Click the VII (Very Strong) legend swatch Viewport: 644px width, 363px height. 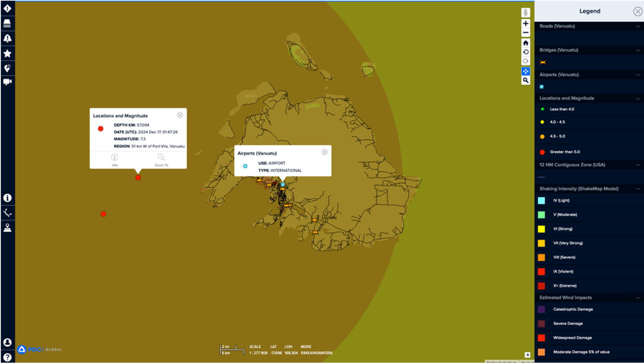tap(542, 243)
